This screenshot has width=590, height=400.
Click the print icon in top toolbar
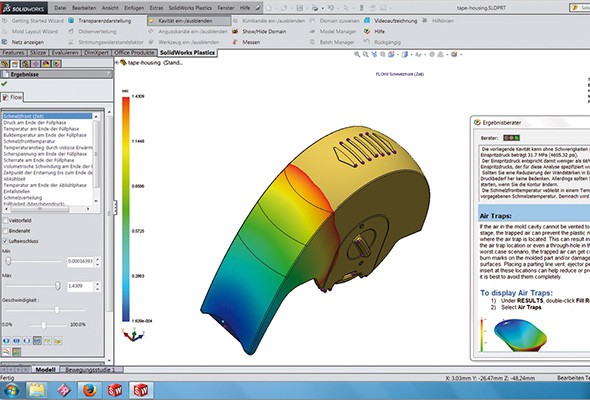coord(315,8)
